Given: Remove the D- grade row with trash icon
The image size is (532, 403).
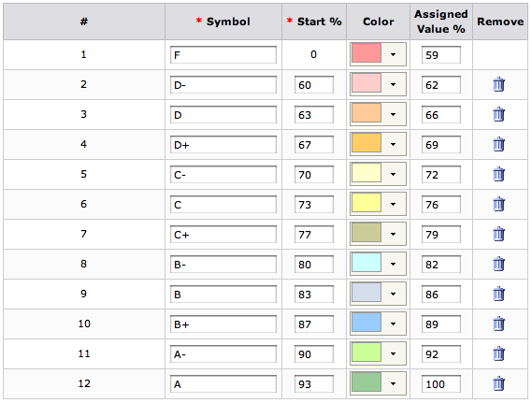Looking at the screenshot, I should (498, 84).
